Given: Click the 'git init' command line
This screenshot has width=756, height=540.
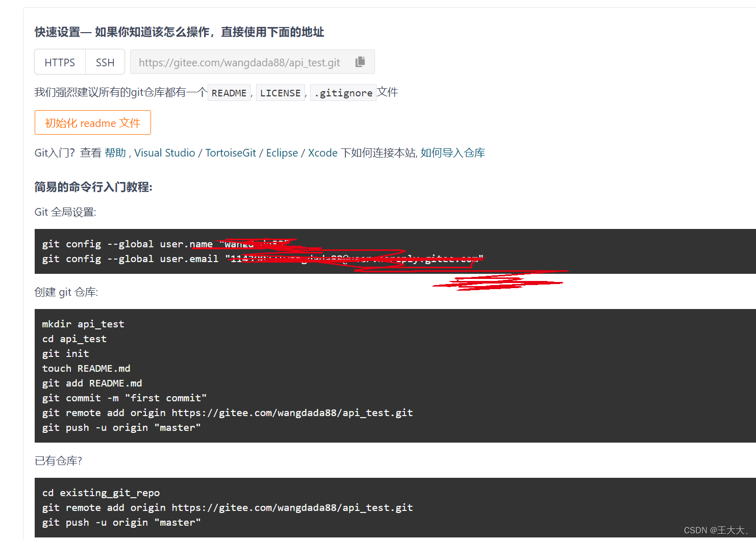Looking at the screenshot, I should coord(66,353).
